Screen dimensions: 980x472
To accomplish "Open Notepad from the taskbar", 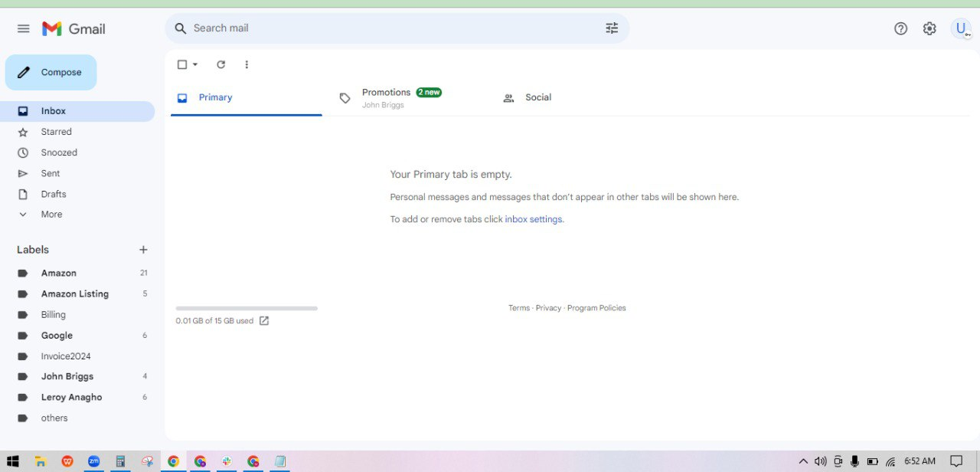I will [x=280, y=461].
